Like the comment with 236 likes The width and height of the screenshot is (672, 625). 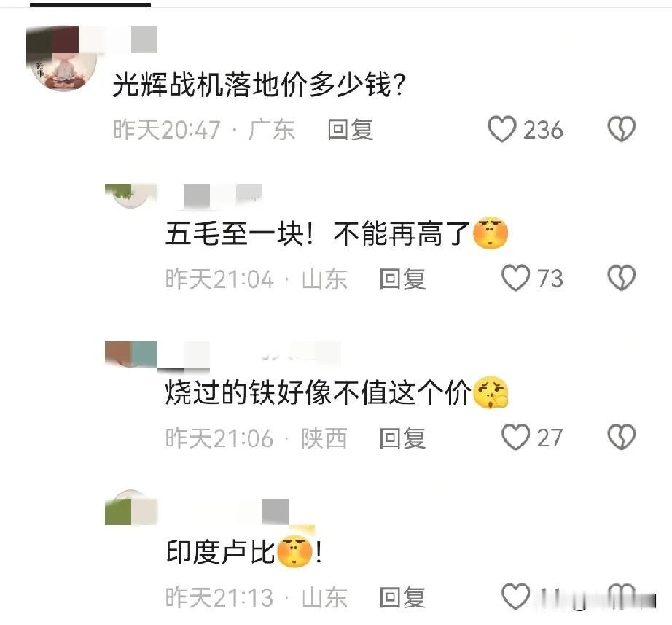click(x=502, y=128)
